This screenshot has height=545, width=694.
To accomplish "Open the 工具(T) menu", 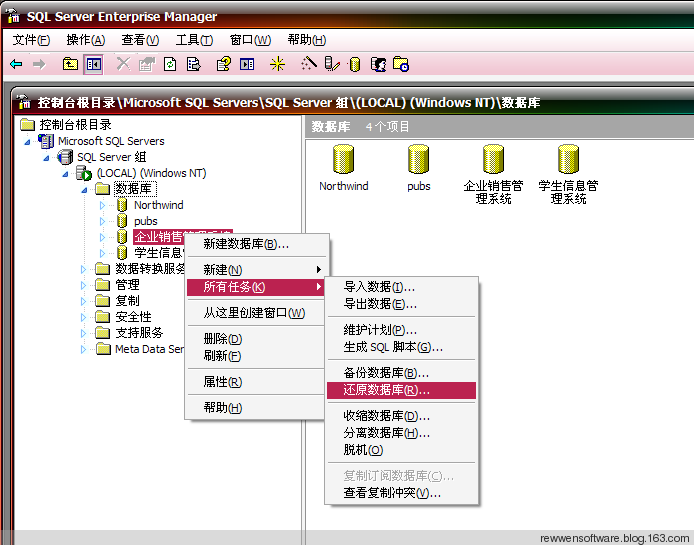I will [194, 40].
